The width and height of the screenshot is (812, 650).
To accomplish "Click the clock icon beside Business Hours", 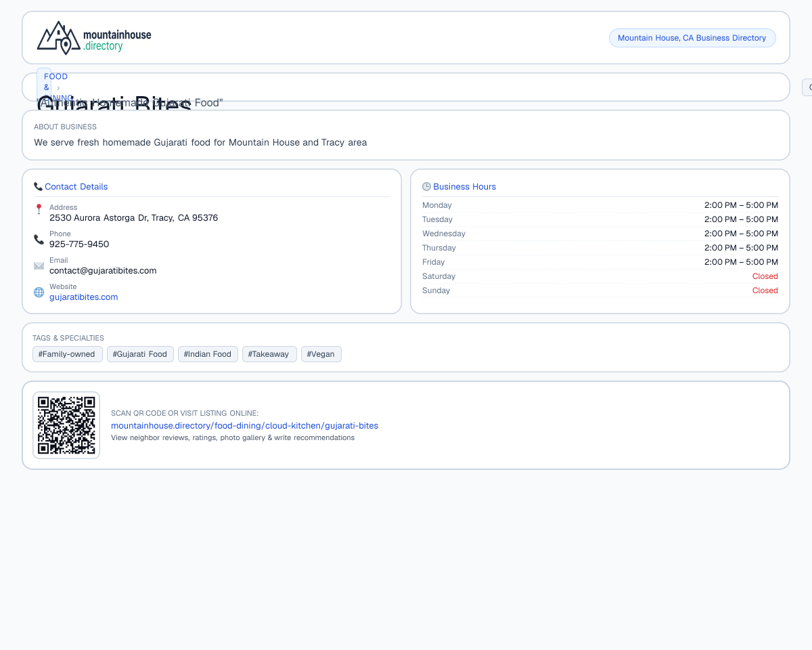I will coord(426,187).
